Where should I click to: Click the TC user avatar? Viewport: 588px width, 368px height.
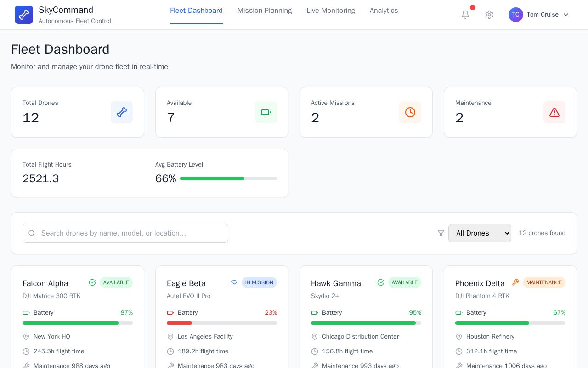[x=516, y=15]
